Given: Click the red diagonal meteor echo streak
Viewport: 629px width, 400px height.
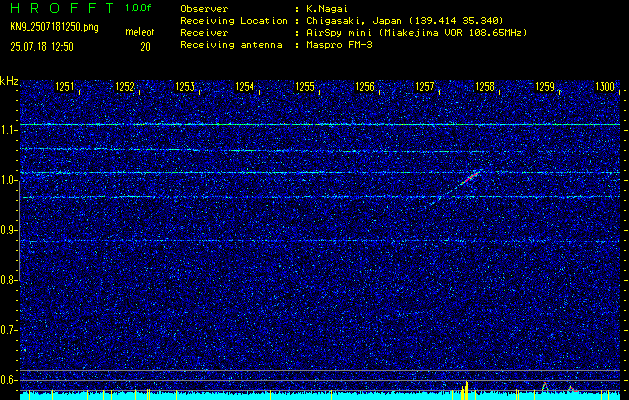Looking at the screenshot, I should pyautogui.click(x=469, y=179).
